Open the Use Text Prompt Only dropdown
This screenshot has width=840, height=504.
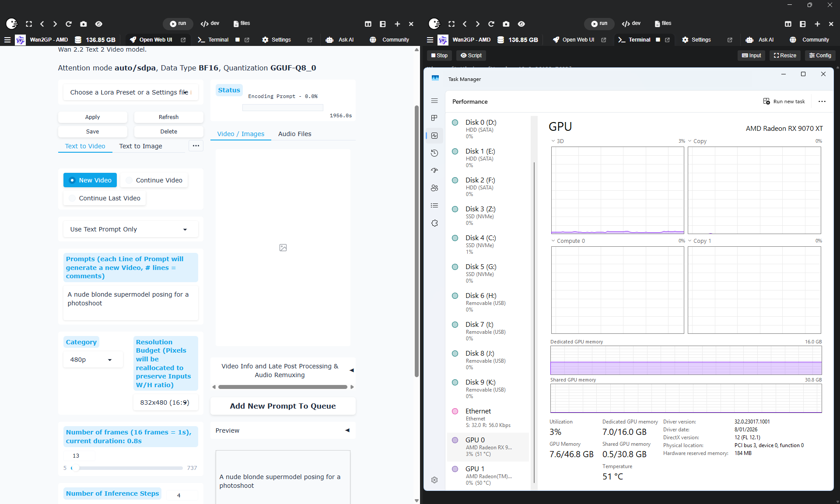[x=130, y=229]
